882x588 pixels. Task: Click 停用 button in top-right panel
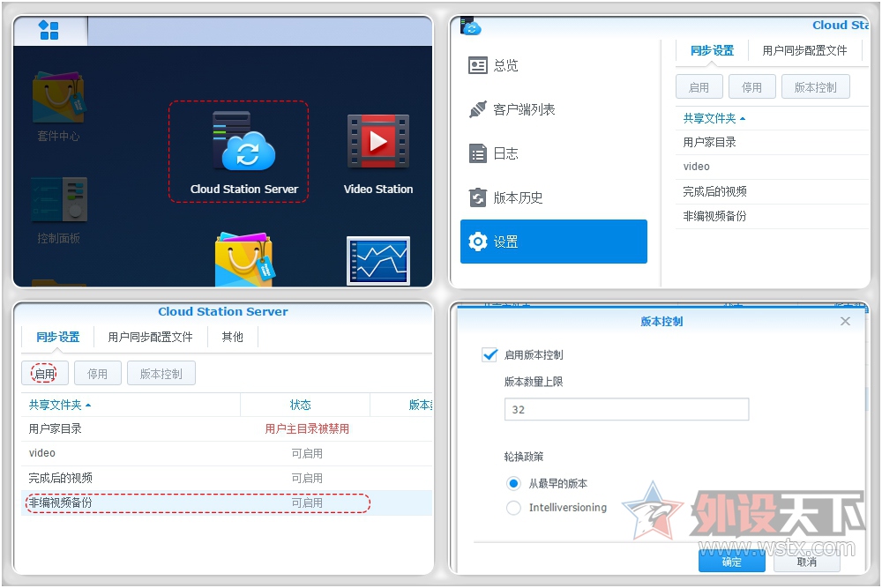click(752, 87)
